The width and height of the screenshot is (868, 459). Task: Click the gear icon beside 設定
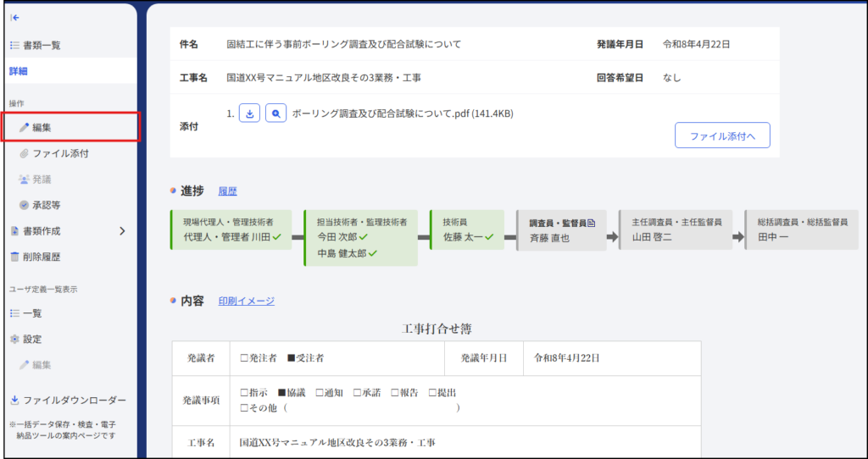15,339
